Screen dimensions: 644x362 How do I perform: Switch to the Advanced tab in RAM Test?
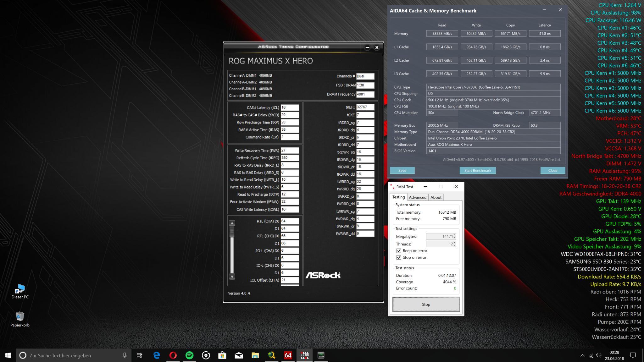[418, 197]
